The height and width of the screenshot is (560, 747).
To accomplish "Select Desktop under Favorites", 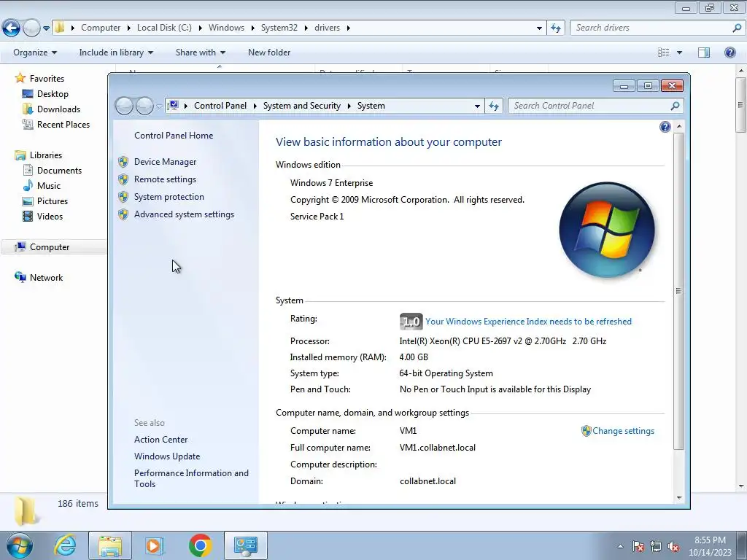I will [x=53, y=94].
